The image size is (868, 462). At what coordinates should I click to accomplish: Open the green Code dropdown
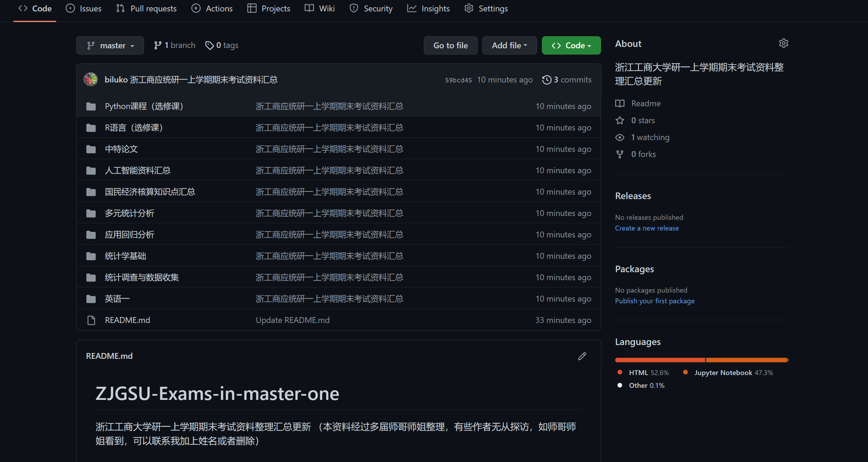tap(571, 46)
